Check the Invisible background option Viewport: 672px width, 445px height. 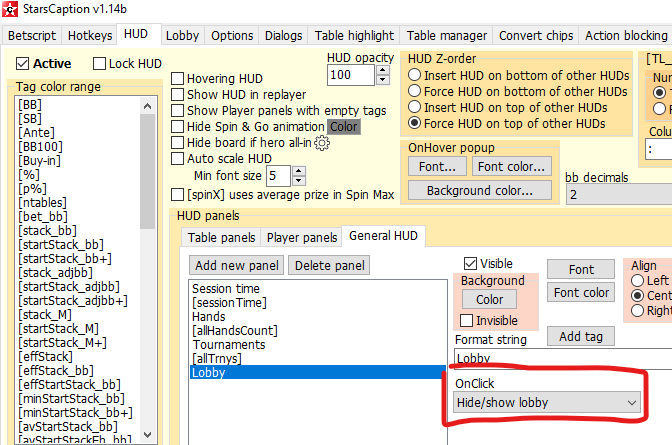tap(466, 320)
